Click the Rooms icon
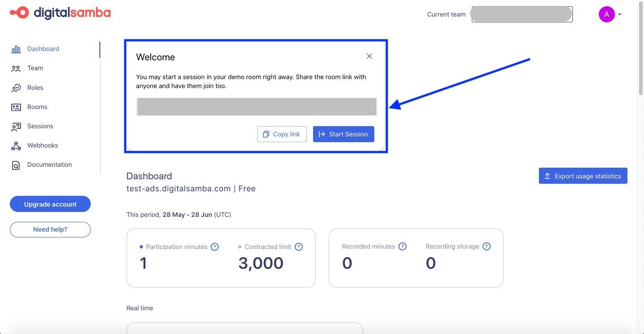 16,107
